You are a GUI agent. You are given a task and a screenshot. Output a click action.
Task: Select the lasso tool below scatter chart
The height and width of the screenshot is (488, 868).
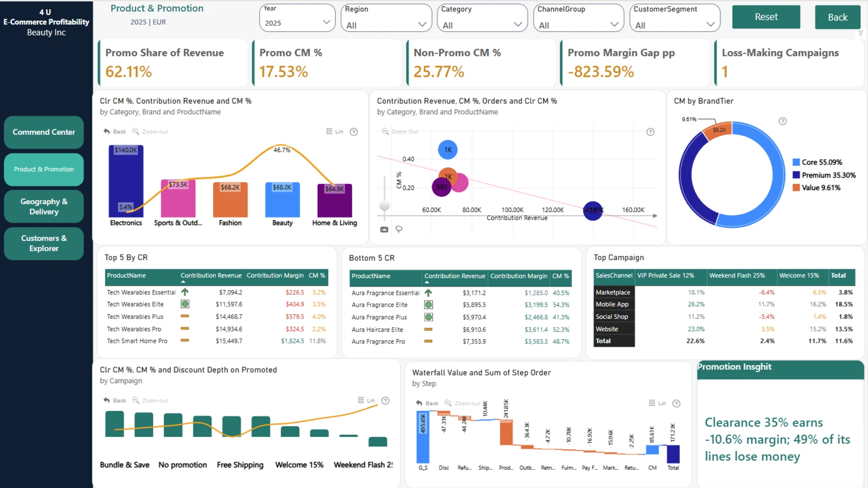[x=399, y=230]
